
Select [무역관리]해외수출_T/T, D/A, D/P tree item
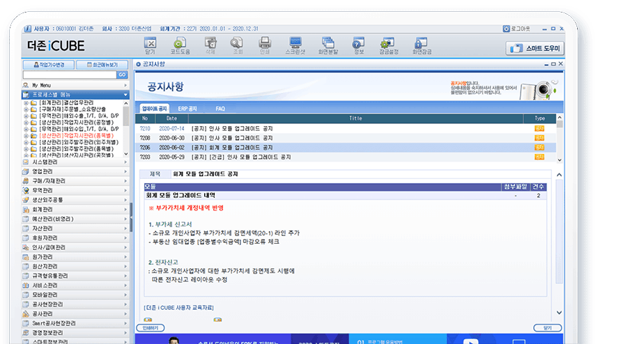click(79, 116)
